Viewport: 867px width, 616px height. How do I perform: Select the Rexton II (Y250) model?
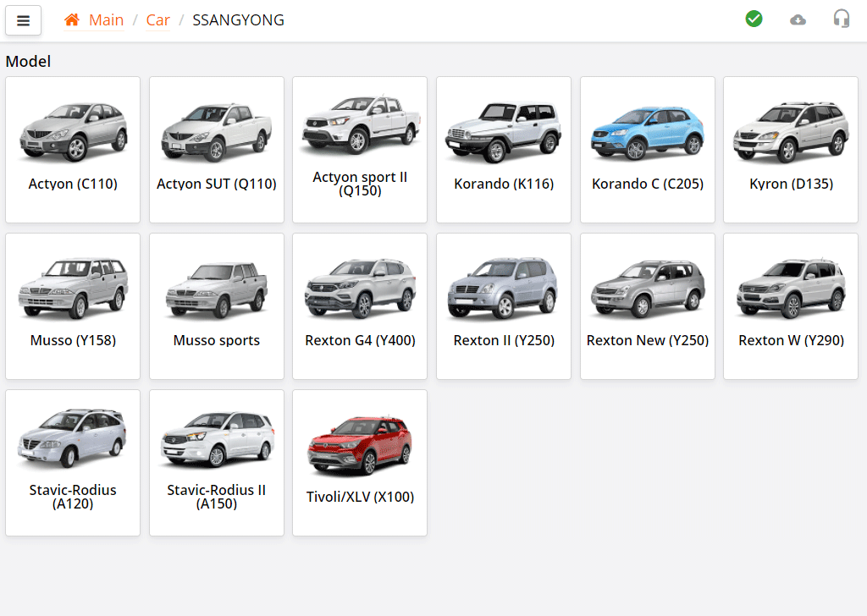[503, 306]
